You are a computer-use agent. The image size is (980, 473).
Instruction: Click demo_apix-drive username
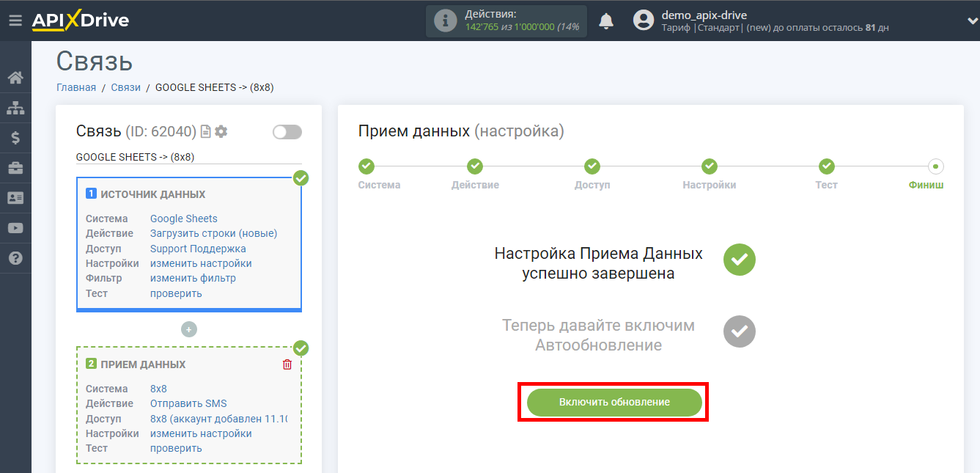tap(704, 15)
